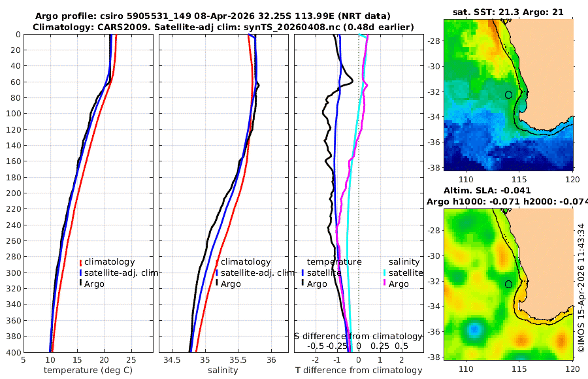Click the Argo float circle on SST map
588x379 pixels.
pos(508,95)
